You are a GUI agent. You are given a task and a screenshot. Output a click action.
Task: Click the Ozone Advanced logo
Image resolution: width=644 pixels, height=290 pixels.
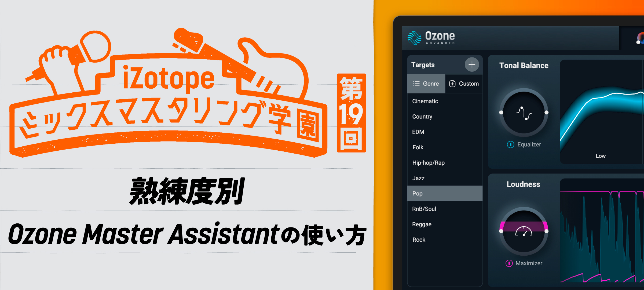pyautogui.click(x=431, y=38)
